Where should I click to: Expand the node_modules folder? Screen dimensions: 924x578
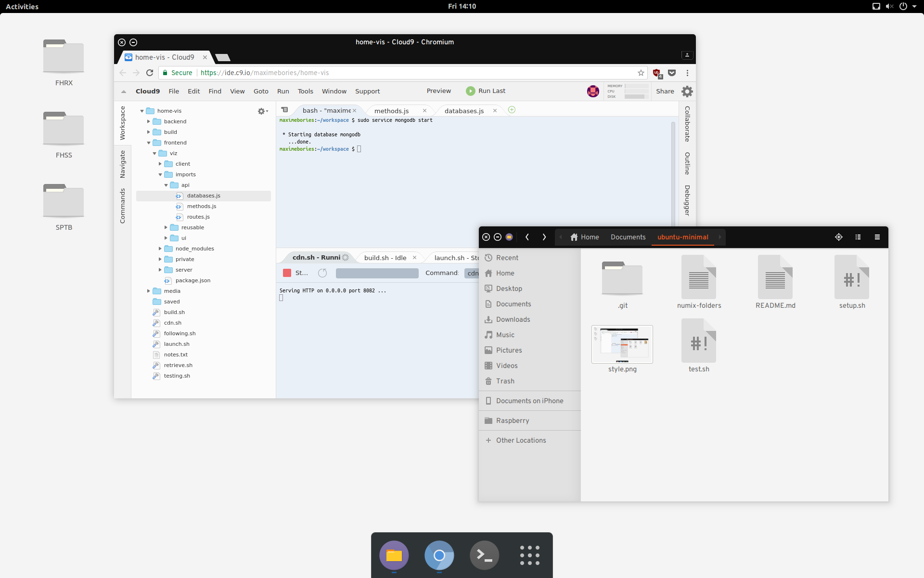(x=160, y=249)
